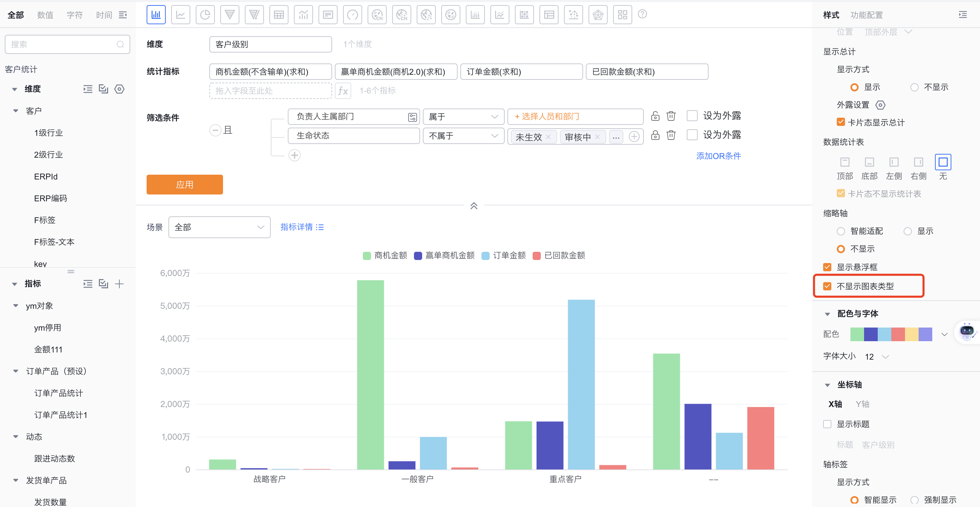Enable X-axis 显示标题 checkbox

click(827, 424)
